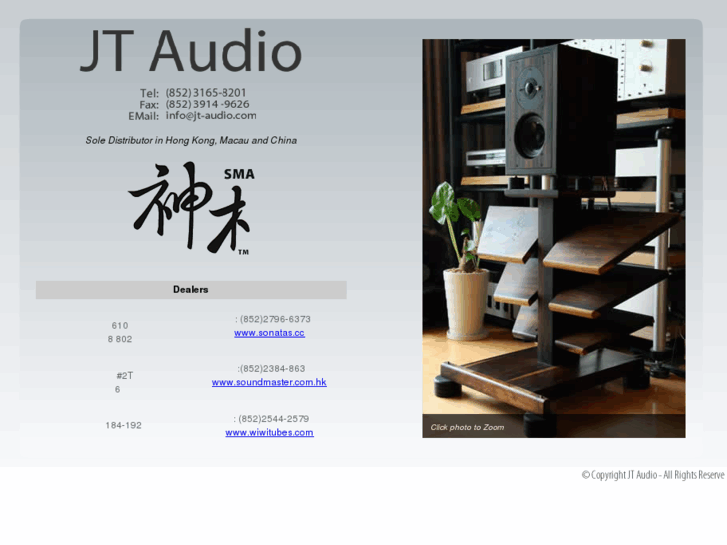Click phone number (852)2384-863

273,369
